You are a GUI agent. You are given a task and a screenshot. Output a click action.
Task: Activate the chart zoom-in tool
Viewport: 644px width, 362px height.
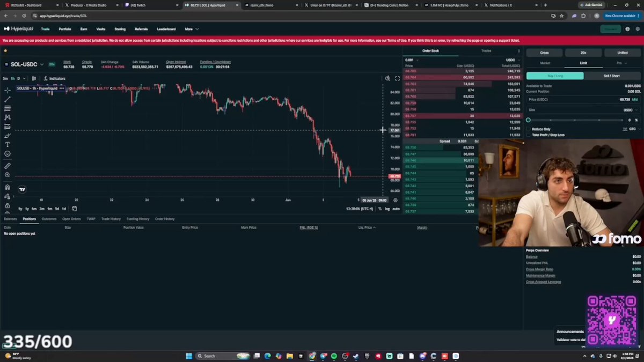[8, 175]
